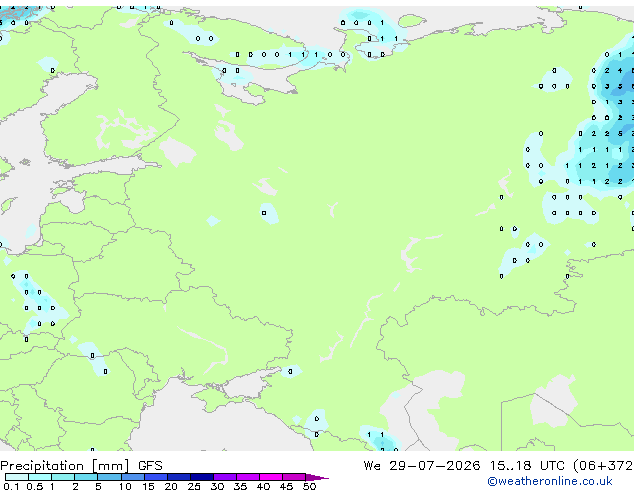Pick the legend swatch between 5 and 10
634x490 pixels.
pos(110,477)
